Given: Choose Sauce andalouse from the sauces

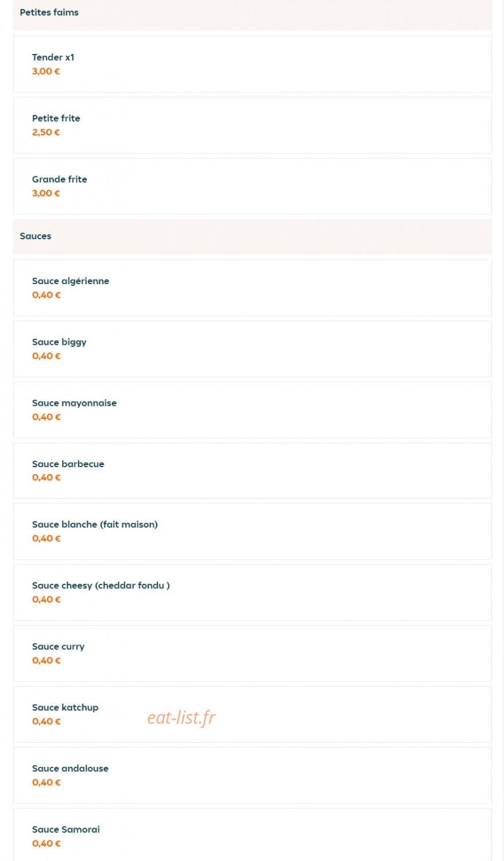Looking at the screenshot, I should [252, 775].
